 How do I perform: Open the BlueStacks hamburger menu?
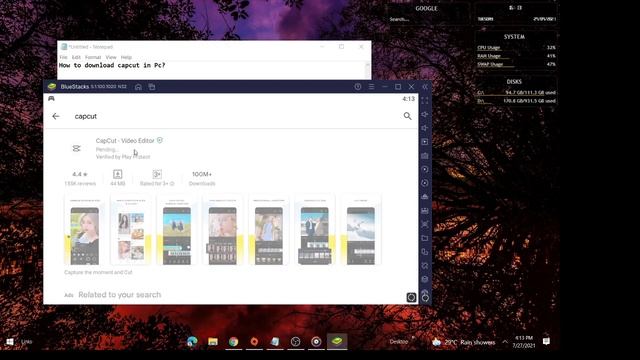click(x=371, y=87)
